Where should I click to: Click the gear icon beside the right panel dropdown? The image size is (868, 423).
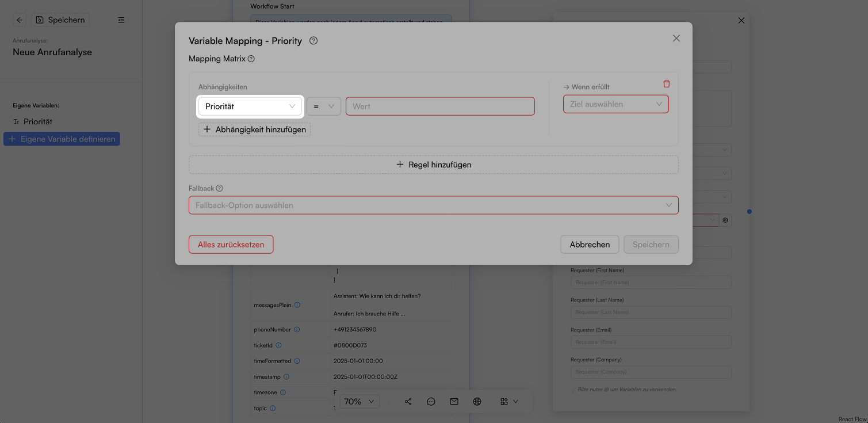pyautogui.click(x=725, y=220)
